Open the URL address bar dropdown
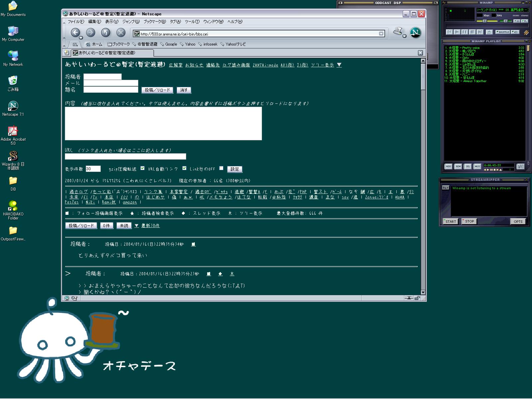 (381, 34)
